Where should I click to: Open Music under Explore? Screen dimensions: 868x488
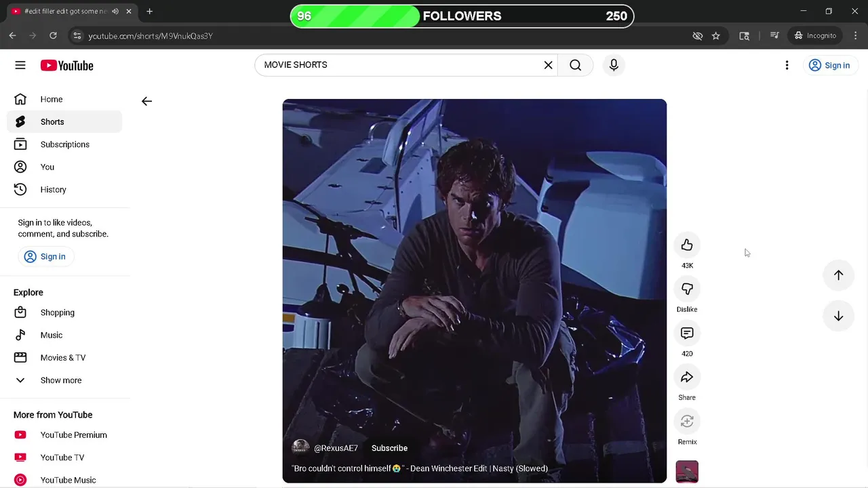pyautogui.click(x=64, y=335)
